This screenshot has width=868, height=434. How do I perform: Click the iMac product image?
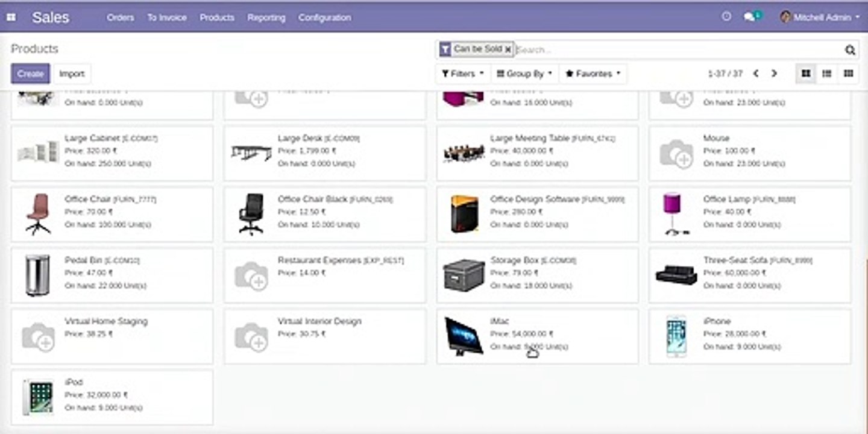click(x=464, y=336)
